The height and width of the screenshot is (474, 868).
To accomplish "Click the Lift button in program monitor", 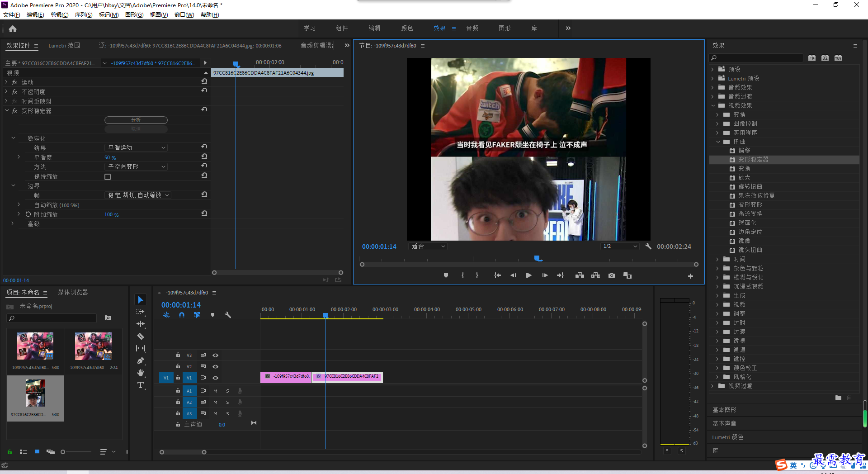I will [580, 275].
